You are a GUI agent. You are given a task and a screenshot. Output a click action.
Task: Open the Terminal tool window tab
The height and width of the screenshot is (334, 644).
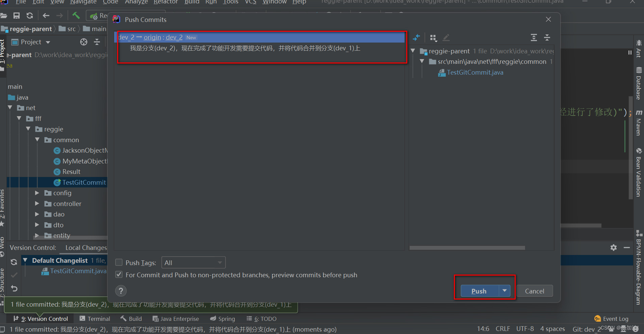pos(95,318)
